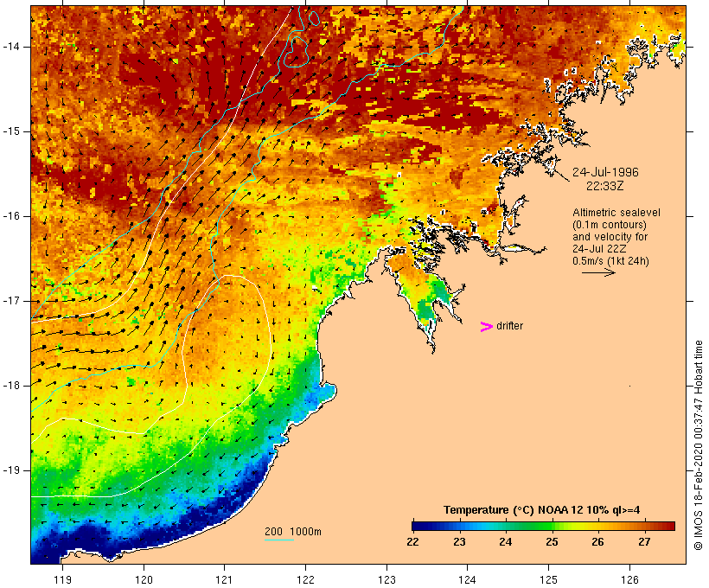Click longitude axis label '119'
This screenshot has width=709, height=588.
[x=63, y=579]
